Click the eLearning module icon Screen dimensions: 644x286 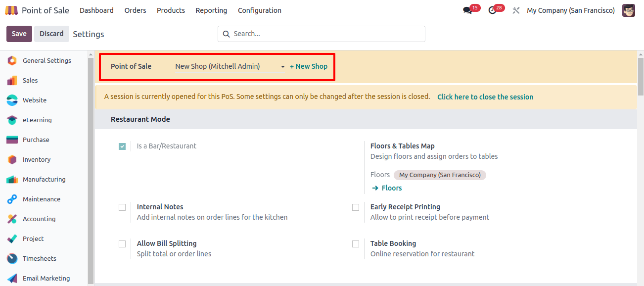click(x=12, y=120)
